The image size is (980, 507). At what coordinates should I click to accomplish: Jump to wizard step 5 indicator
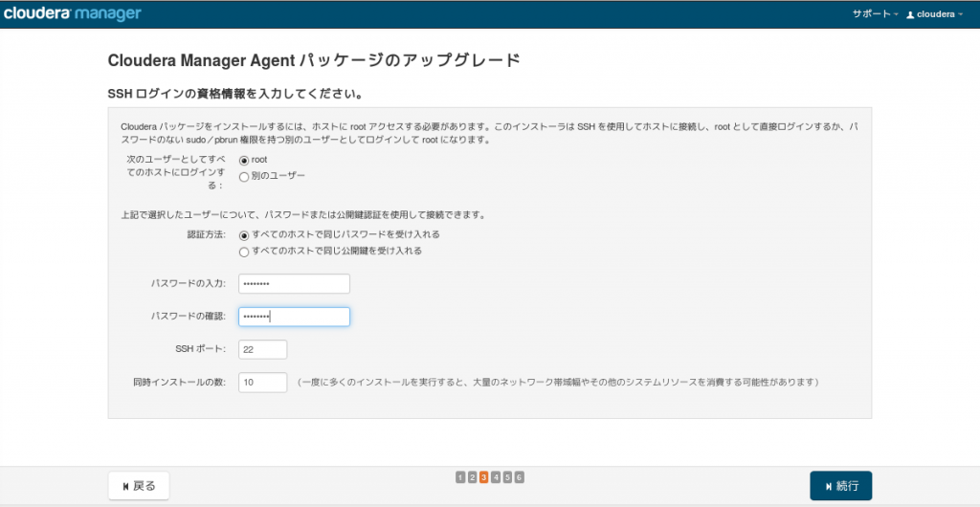point(507,477)
